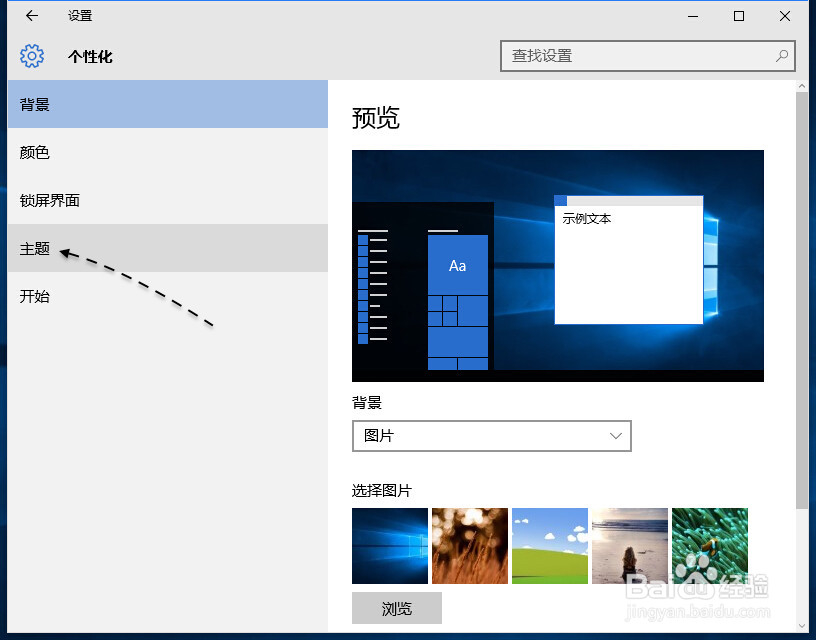Open the 主题 (Themes) settings section
The height and width of the screenshot is (640, 816).
coord(33,248)
